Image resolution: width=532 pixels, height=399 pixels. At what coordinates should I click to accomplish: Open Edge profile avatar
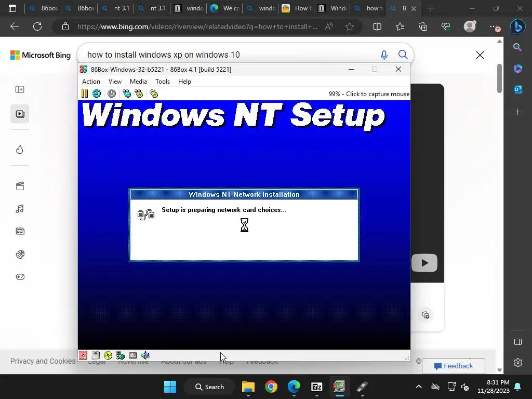(x=470, y=26)
